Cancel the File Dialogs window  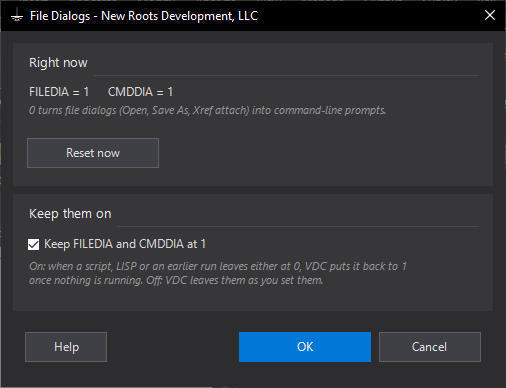[x=430, y=347]
